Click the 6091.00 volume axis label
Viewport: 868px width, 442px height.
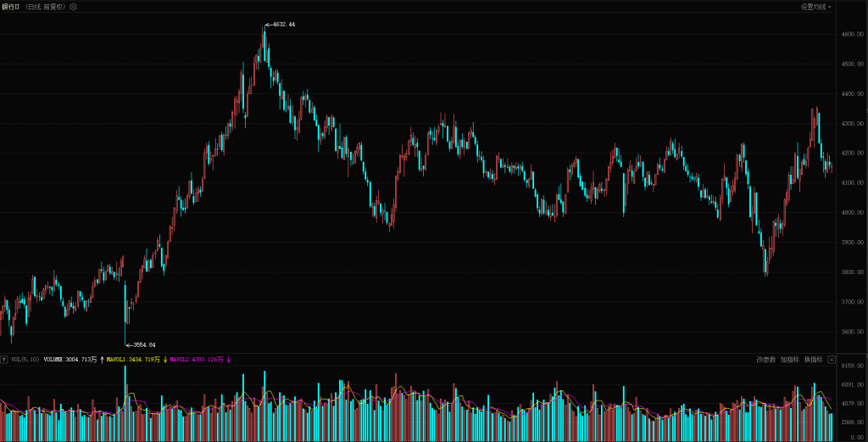tap(853, 385)
